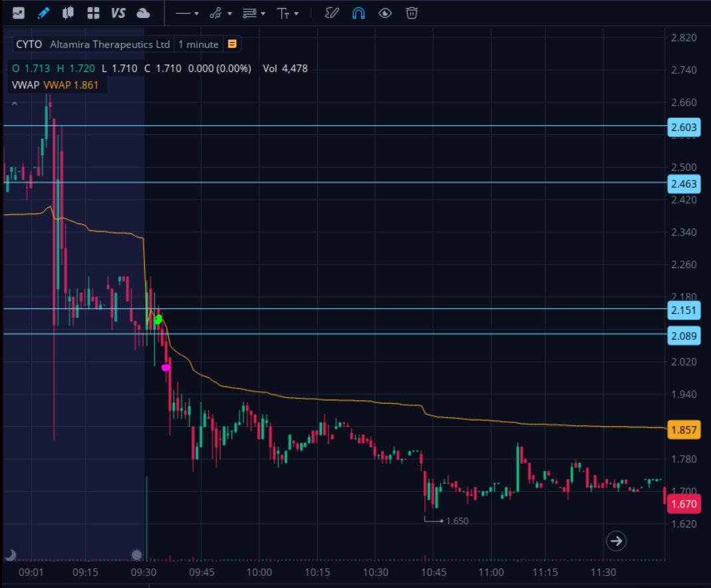The image size is (711, 588).
Task: Click the market open sun icon
Action: coord(136,555)
